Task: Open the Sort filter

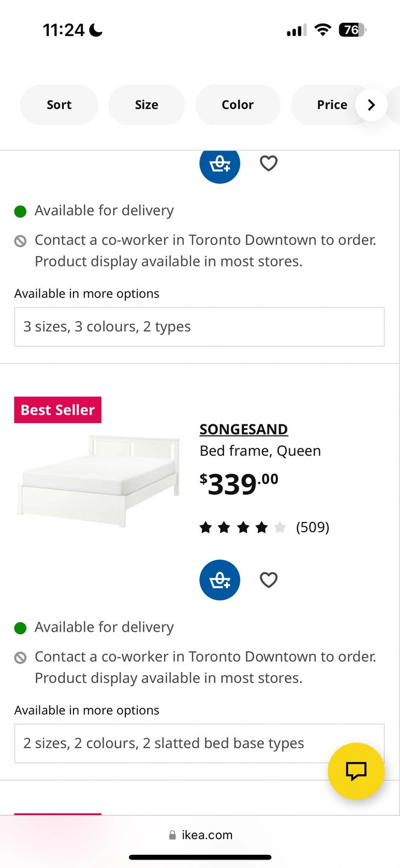Action: click(59, 105)
